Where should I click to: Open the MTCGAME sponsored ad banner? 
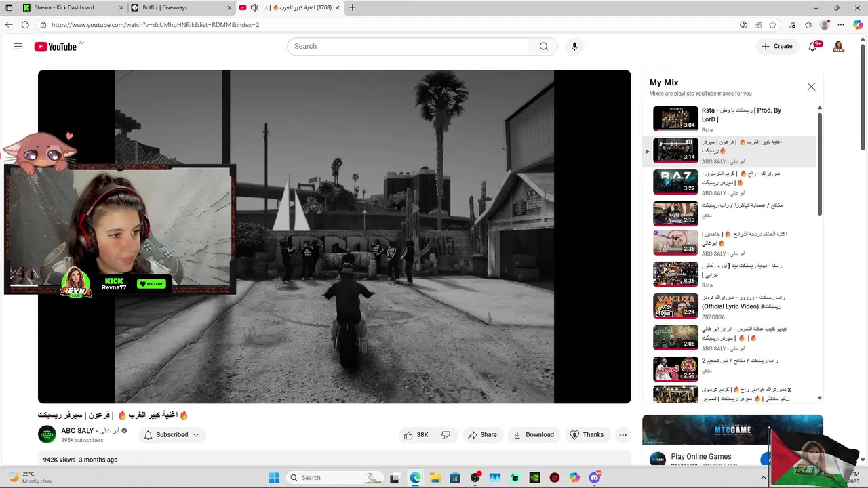point(732,430)
